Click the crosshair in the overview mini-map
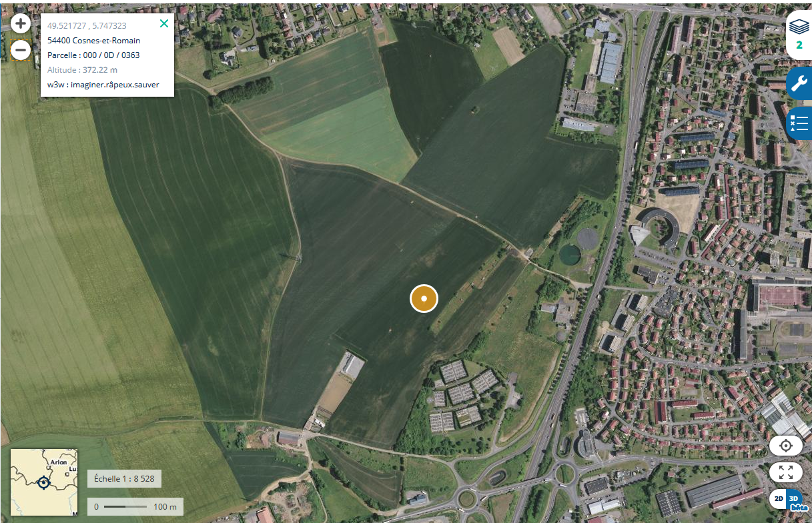Image resolution: width=812 pixels, height=523 pixels. pos(44,482)
